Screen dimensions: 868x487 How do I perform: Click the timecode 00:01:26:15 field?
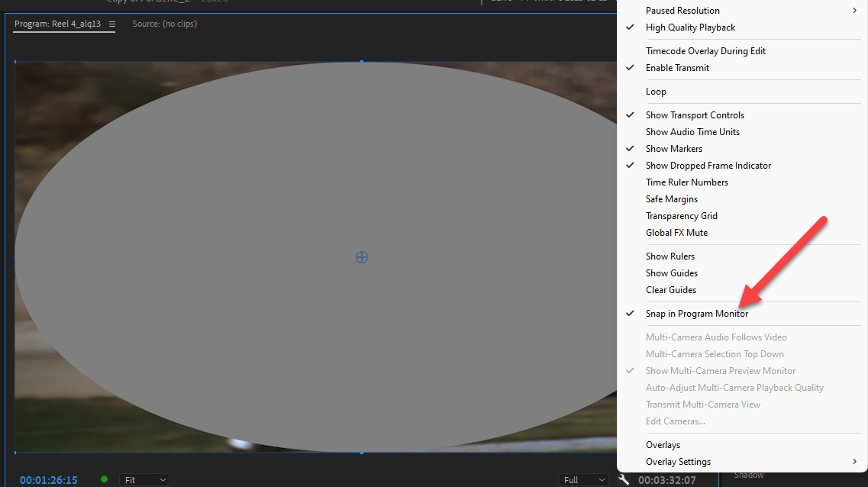(x=48, y=480)
